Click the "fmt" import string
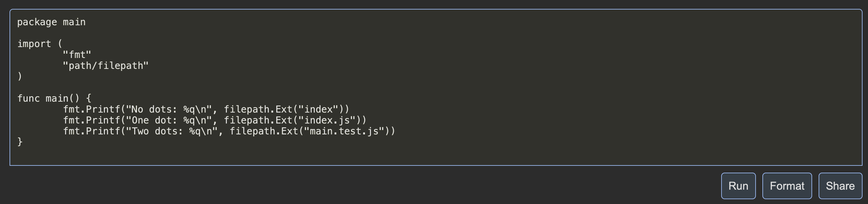 pos(77,54)
